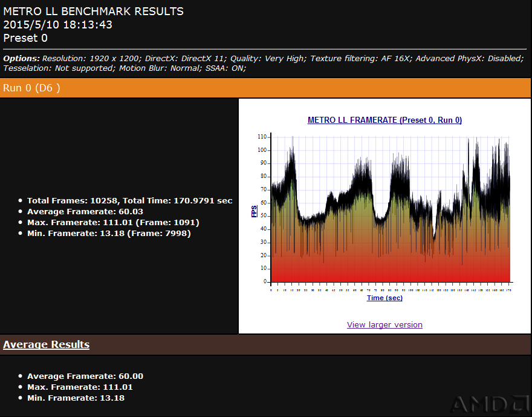Open the View larger version link
The width and height of the screenshot is (532, 417).
384,324
